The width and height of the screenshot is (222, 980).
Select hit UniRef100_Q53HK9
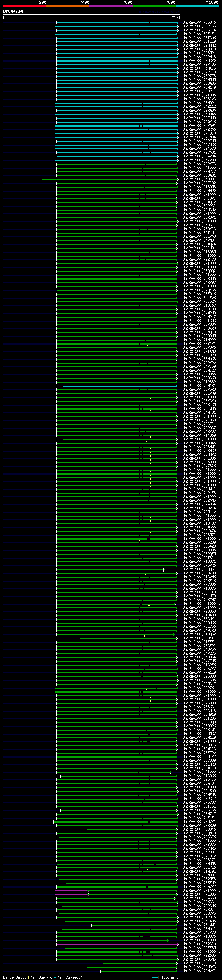[199, 451]
